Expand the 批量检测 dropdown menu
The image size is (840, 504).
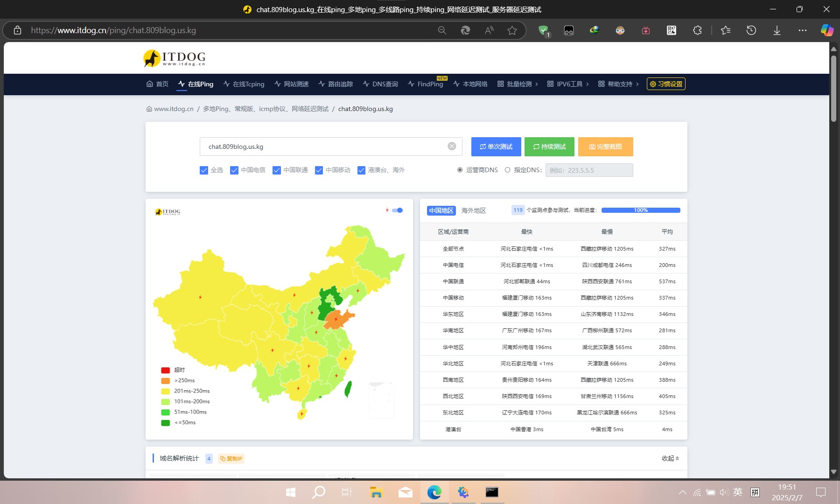point(518,84)
